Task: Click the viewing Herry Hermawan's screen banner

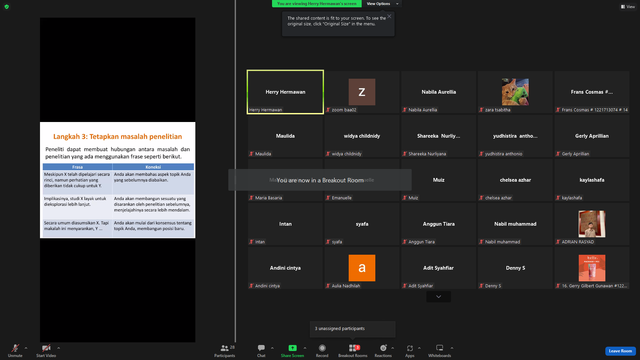Action: [317, 4]
